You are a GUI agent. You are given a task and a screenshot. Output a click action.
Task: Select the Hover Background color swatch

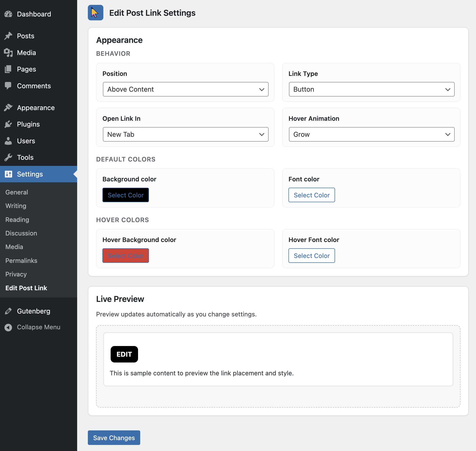pos(126,256)
